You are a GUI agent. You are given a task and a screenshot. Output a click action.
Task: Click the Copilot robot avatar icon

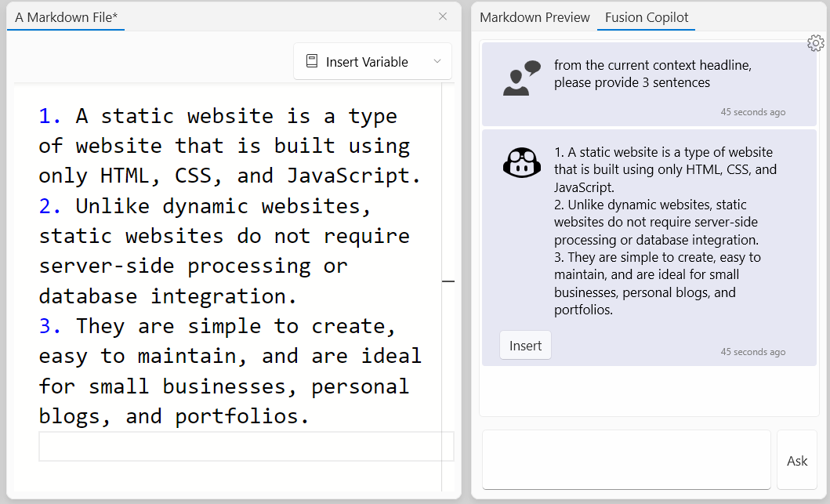coord(521,163)
